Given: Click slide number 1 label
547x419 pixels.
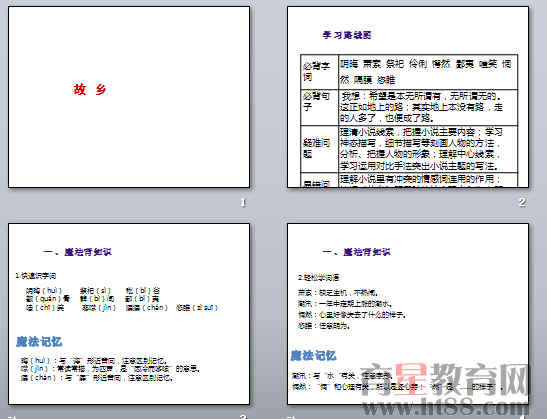Looking at the screenshot, I should pos(243,202).
